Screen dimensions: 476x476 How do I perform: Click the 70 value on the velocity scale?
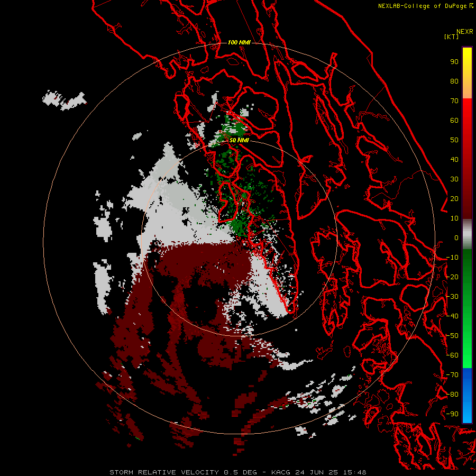(454, 101)
